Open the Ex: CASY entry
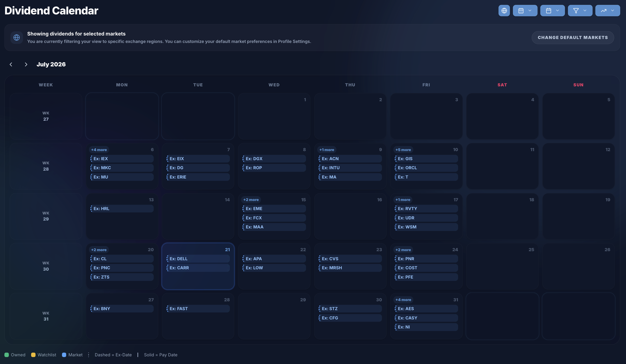This screenshot has width=626, height=364. [x=426, y=318]
